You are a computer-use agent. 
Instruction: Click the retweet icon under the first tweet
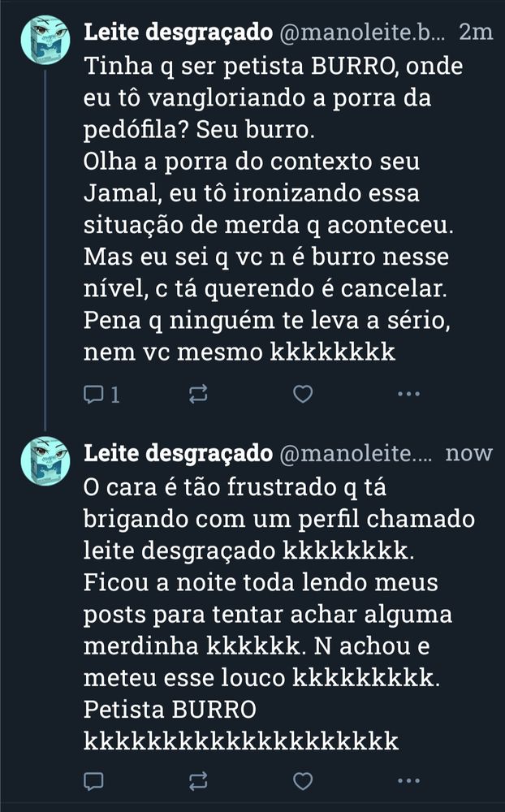(x=196, y=393)
